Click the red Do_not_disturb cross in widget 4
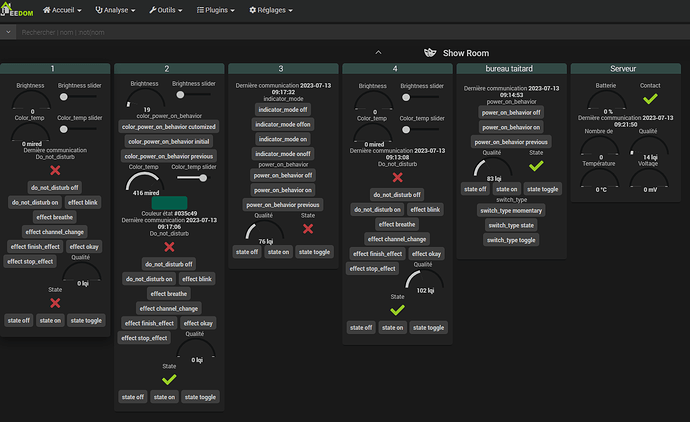The image size is (690, 422). 397,177
